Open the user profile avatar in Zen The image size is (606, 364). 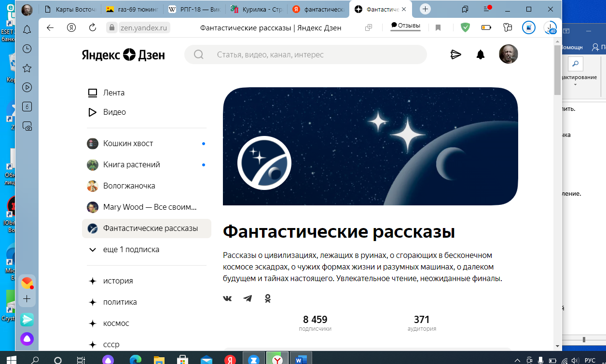pos(509,54)
